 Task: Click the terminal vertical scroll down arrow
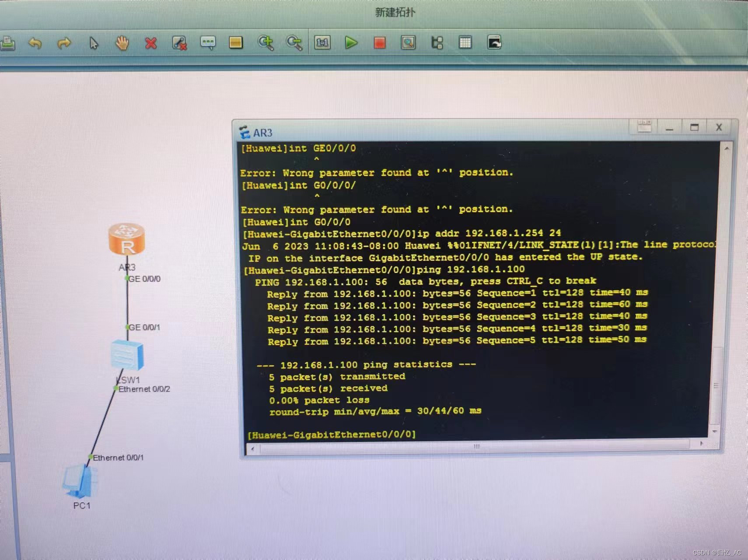pyautogui.click(x=714, y=431)
